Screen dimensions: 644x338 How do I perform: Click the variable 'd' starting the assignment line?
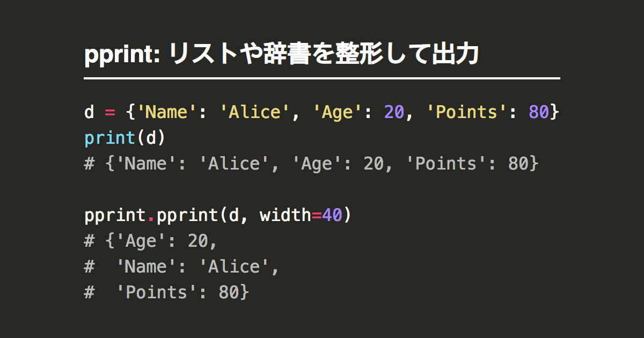[89, 112]
